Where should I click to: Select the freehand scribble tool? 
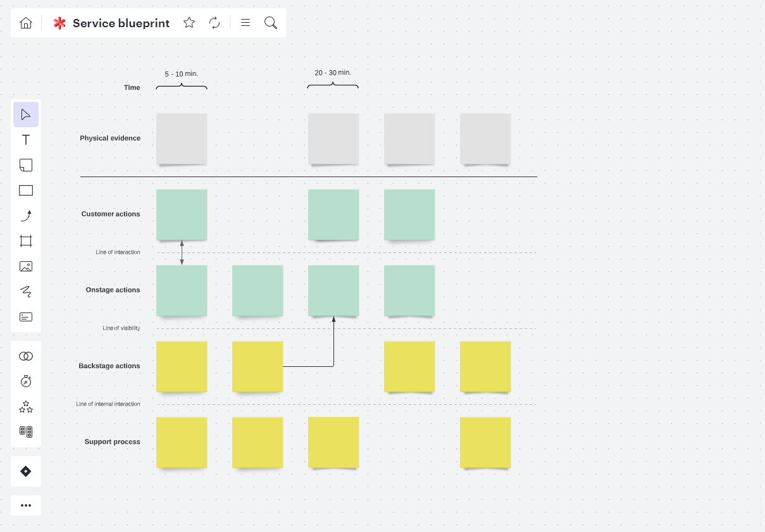click(x=25, y=291)
